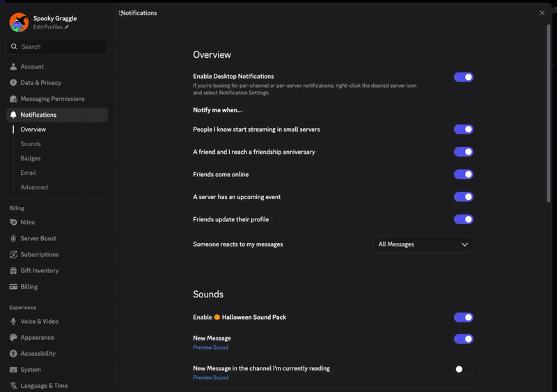Click the Language & Time icon
Viewport: 557px width, 392px height.
click(x=13, y=386)
